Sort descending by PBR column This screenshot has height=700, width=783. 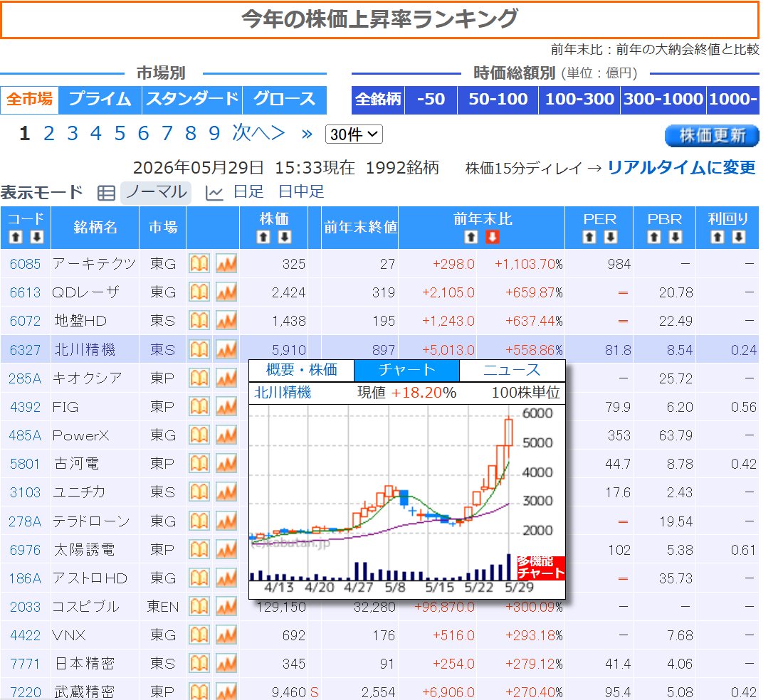[x=675, y=237]
